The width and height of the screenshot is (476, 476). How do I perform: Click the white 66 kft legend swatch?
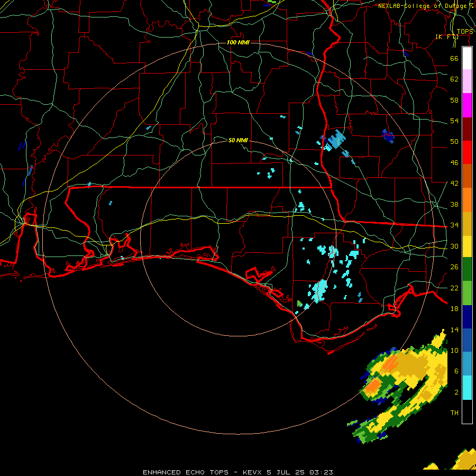[467, 58]
